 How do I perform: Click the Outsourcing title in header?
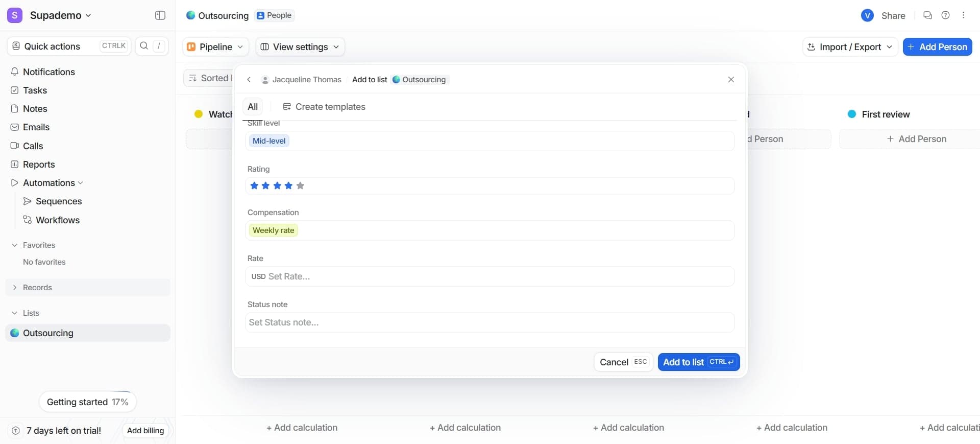[x=223, y=15]
